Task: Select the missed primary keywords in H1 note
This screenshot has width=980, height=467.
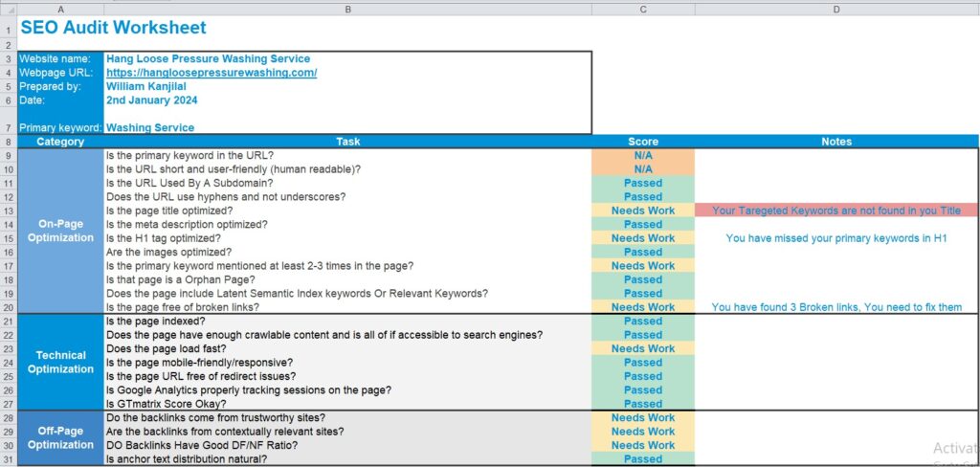Action: (836, 238)
